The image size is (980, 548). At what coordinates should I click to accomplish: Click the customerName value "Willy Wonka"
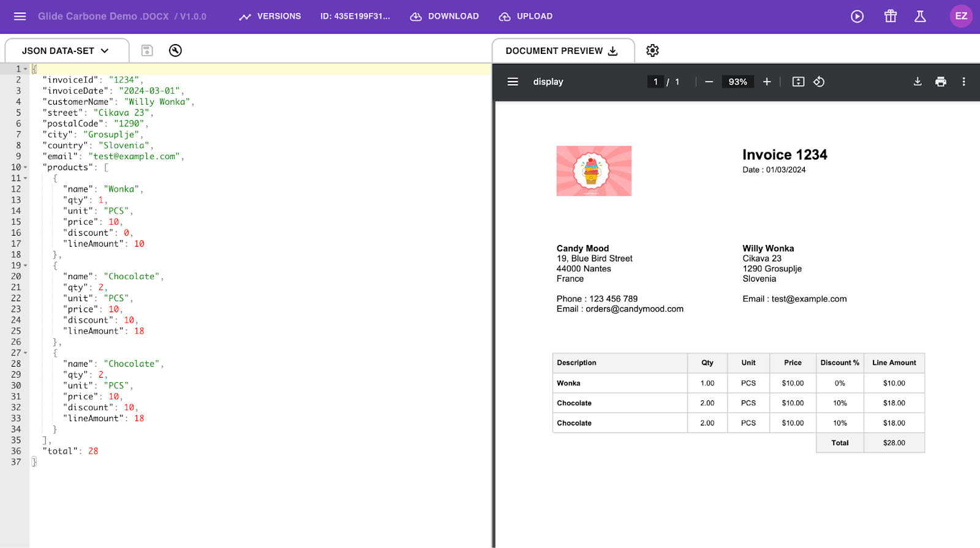click(x=157, y=102)
